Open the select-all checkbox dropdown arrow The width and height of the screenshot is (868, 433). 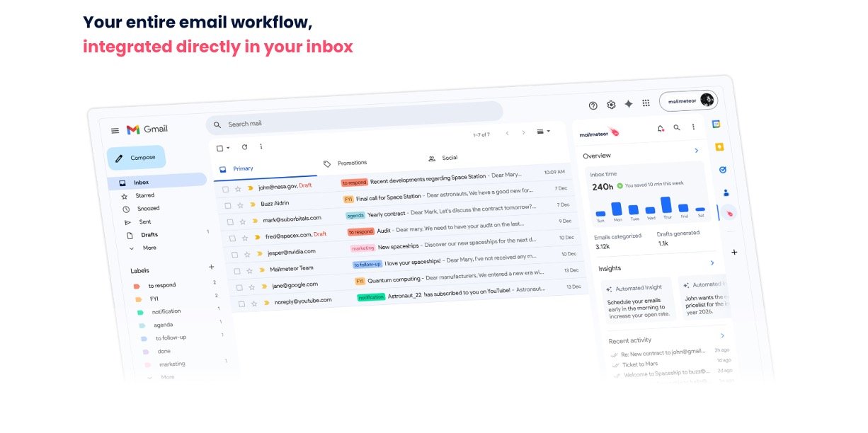coord(228,149)
